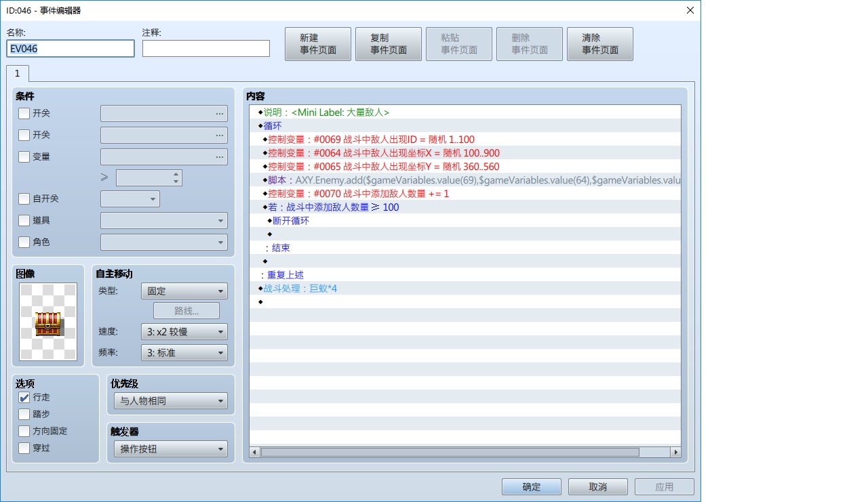Toggle the 穿过 option checkbox
The height and width of the screenshot is (502, 868).
pos(24,448)
